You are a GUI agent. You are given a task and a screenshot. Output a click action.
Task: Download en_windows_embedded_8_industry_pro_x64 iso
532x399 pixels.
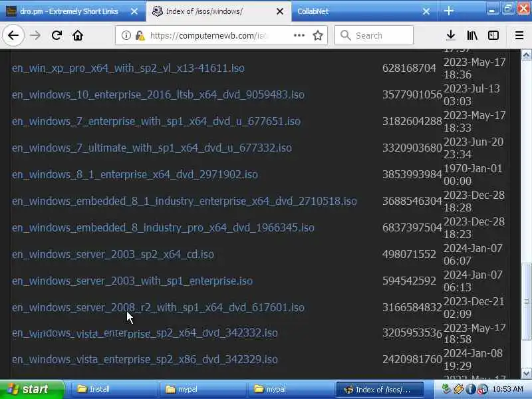(163, 227)
